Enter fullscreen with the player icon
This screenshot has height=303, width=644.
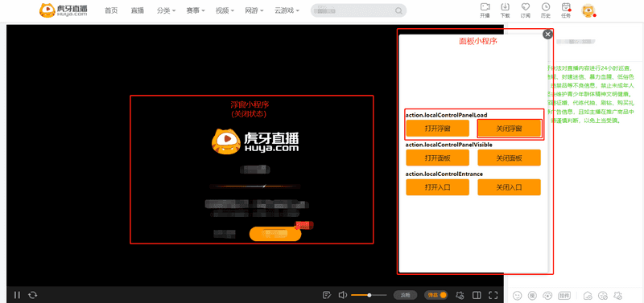point(493,295)
